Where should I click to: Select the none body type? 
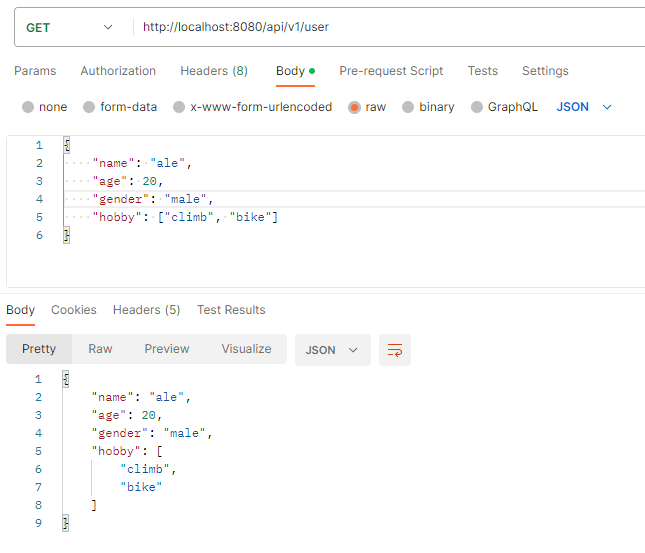(44, 107)
